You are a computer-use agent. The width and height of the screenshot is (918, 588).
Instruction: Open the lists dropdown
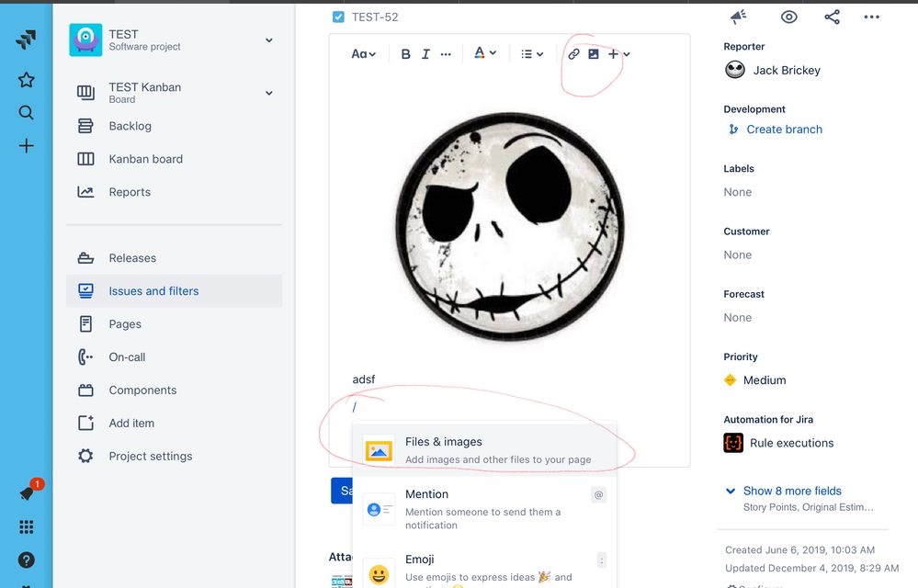[532, 54]
